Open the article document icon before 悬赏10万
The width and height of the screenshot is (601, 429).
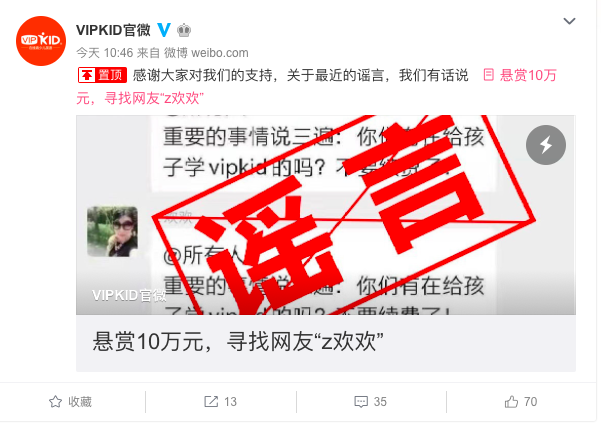(488, 74)
